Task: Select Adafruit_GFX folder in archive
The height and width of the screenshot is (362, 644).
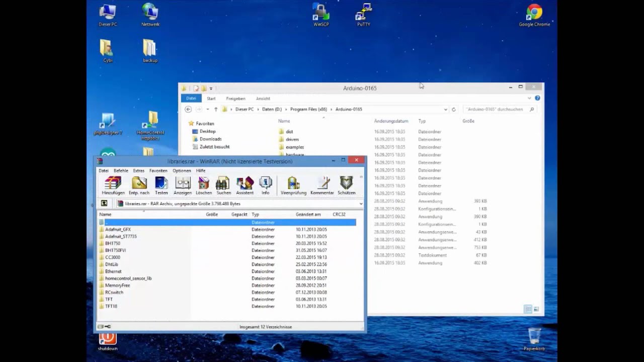Action: pyautogui.click(x=118, y=229)
